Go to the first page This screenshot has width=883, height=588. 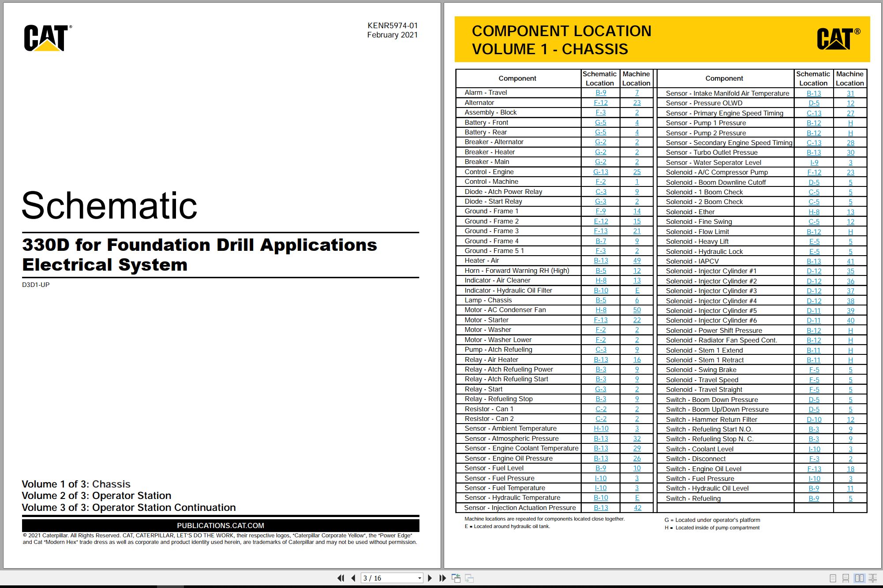pyautogui.click(x=340, y=578)
